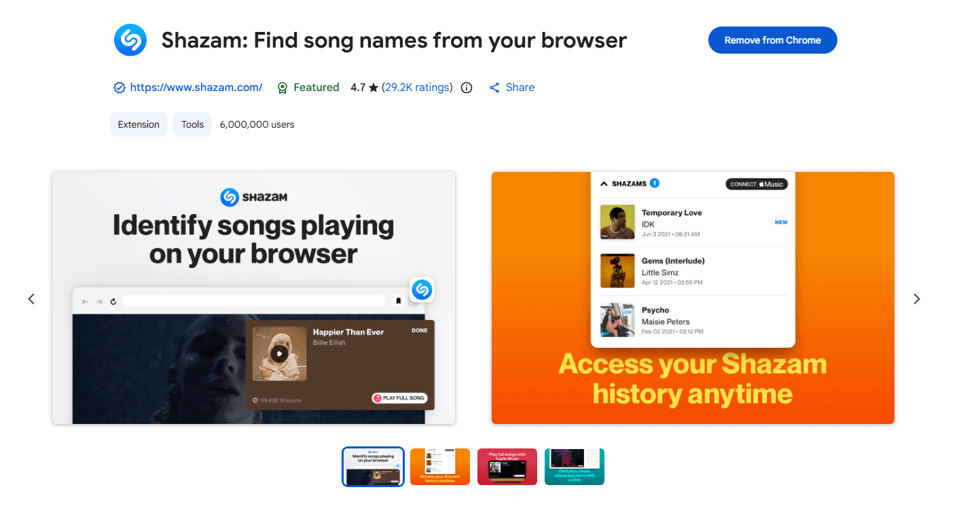Select the Extension category chip
Image resolution: width=980 pixels, height=515 pixels.
[x=139, y=124]
